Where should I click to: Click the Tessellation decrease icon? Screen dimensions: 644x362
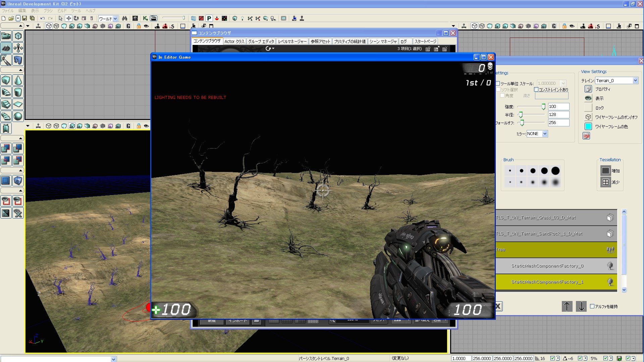tap(605, 182)
